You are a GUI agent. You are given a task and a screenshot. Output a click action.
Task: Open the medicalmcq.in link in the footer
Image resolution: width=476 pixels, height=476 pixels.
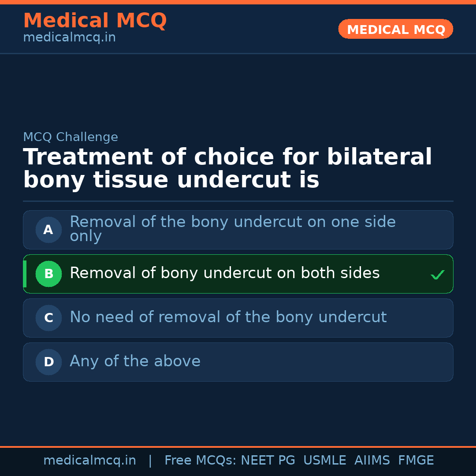click(x=89, y=461)
